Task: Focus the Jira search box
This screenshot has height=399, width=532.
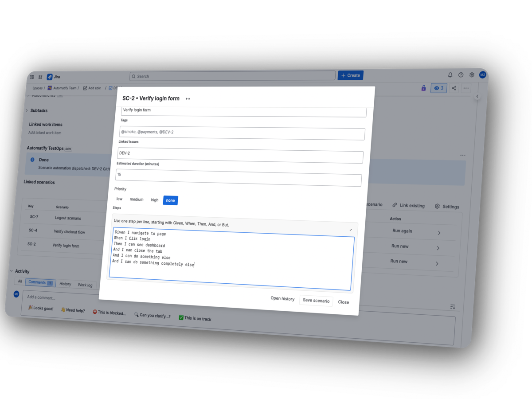Action: coord(233,76)
